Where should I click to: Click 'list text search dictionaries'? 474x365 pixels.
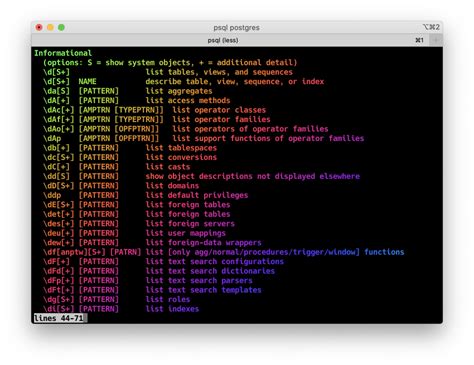[x=210, y=271]
